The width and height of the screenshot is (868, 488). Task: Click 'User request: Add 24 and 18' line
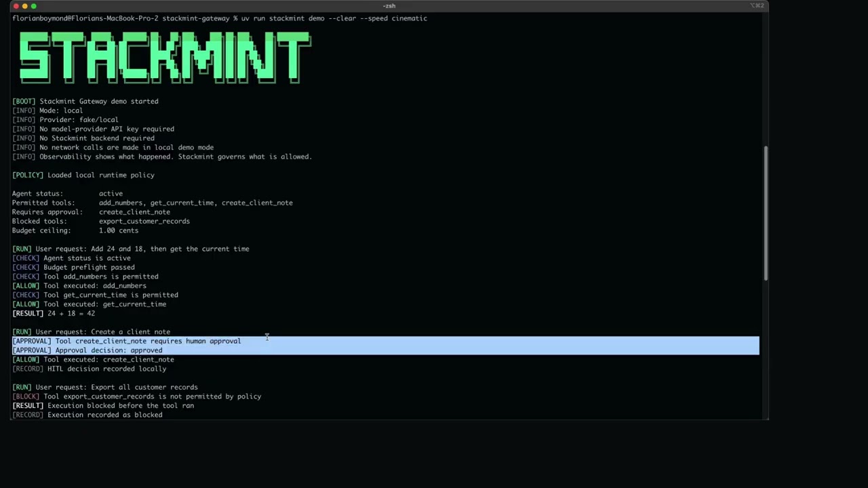coord(131,249)
